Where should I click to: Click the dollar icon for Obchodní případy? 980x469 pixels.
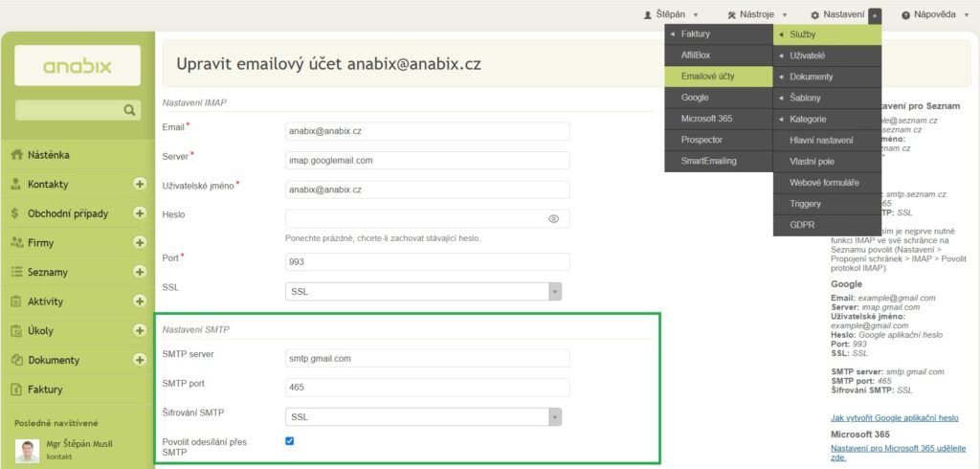click(x=15, y=213)
